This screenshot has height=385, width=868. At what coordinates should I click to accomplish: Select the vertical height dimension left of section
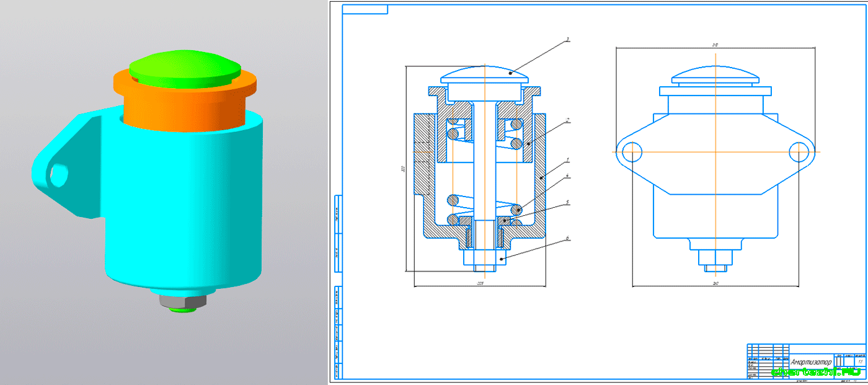pyautogui.click(x=402, y=169)
